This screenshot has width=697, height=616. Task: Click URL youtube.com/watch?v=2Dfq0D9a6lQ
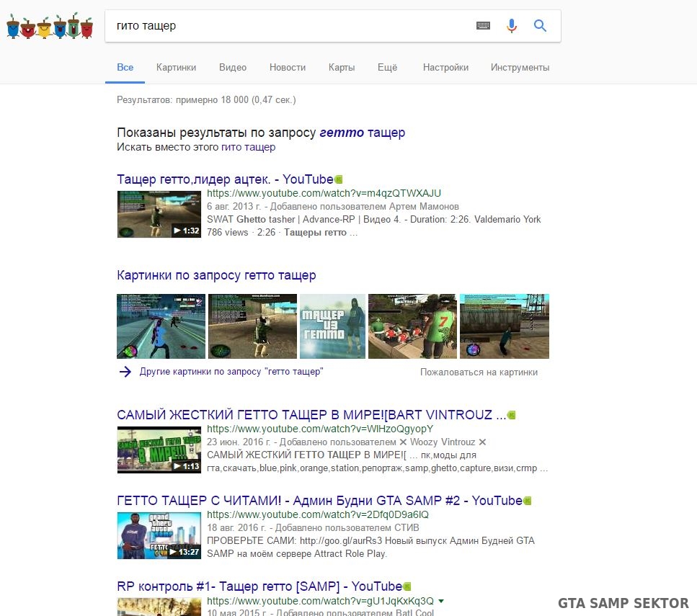pyautogui.click(x=318, y=514)
